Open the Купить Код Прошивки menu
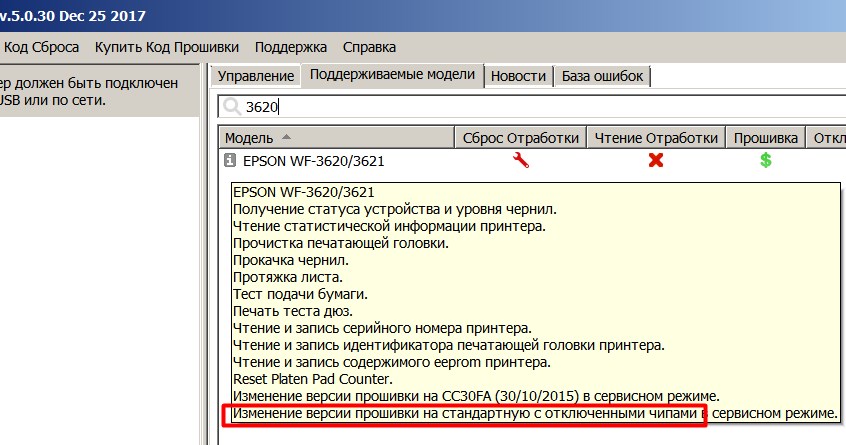Screen dimensions: 846x445 pos(167,47)
